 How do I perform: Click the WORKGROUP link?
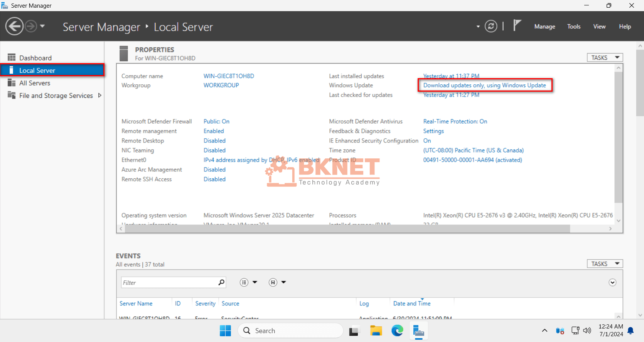point(221,85)
